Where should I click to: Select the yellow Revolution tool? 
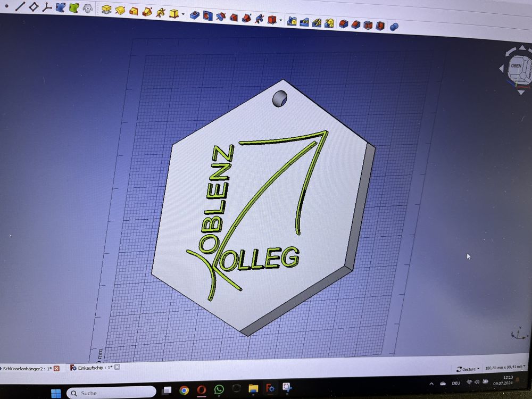coord(120,11)
